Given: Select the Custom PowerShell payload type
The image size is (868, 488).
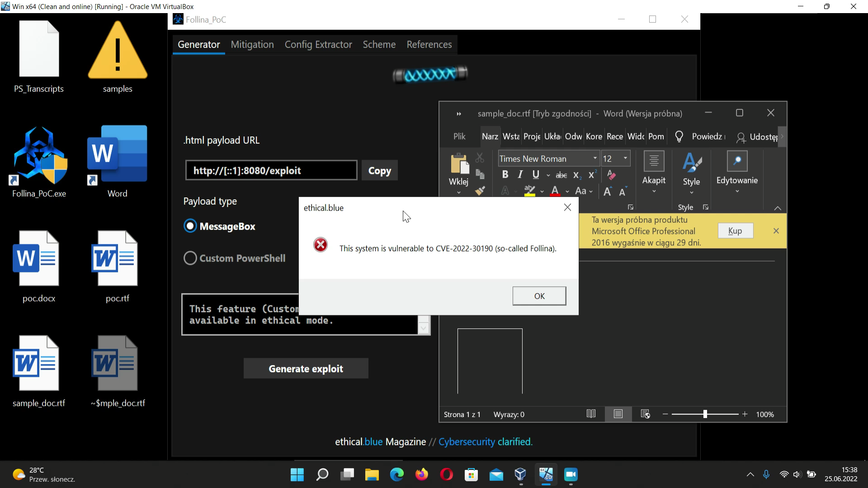Looking at the screenshot, I should [235, 258].
